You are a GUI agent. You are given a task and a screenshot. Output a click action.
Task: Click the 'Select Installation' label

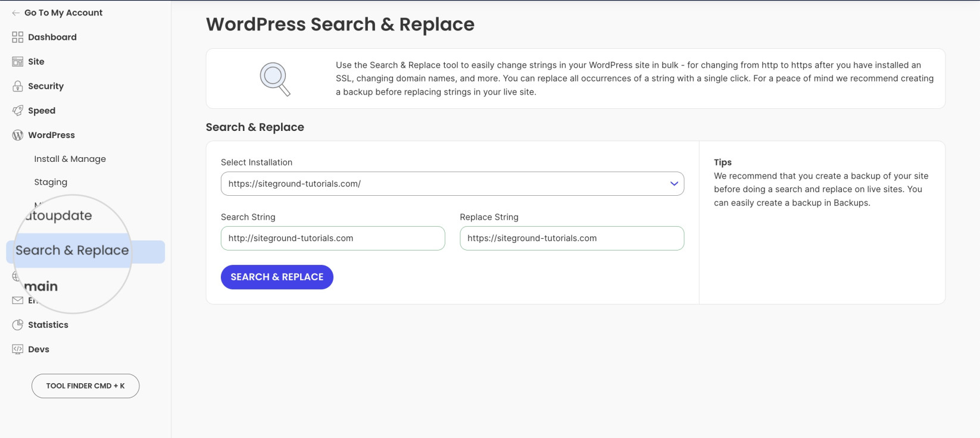(257, 162)
